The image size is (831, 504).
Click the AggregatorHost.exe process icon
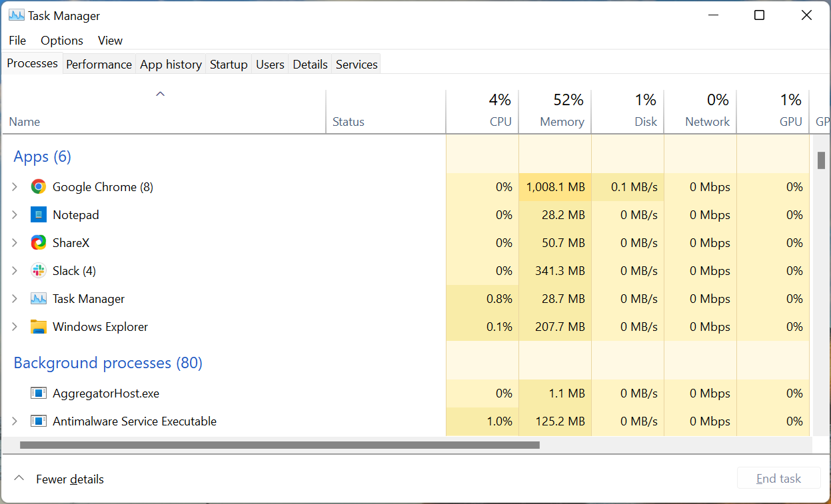click(x=38, y=393)
